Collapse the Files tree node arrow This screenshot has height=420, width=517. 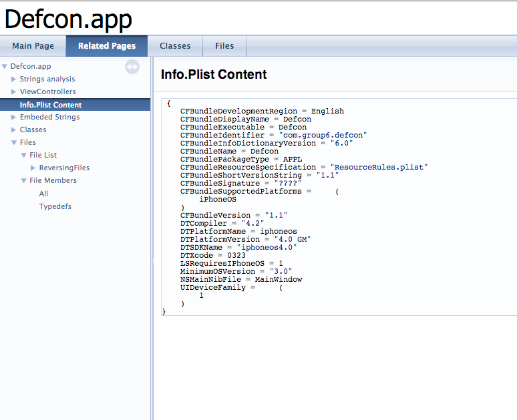[13, 143]
